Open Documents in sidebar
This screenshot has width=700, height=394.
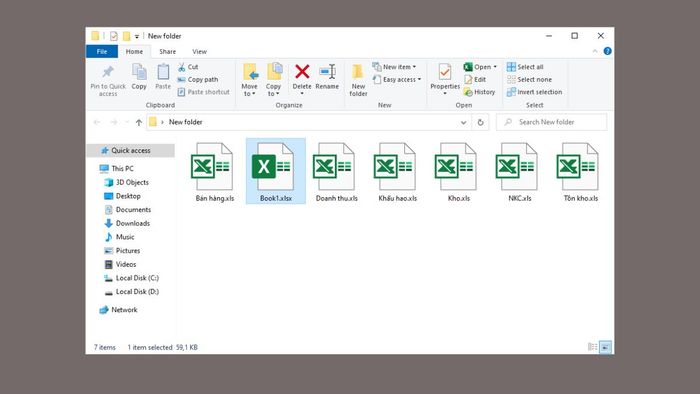[x=128, y=210]
